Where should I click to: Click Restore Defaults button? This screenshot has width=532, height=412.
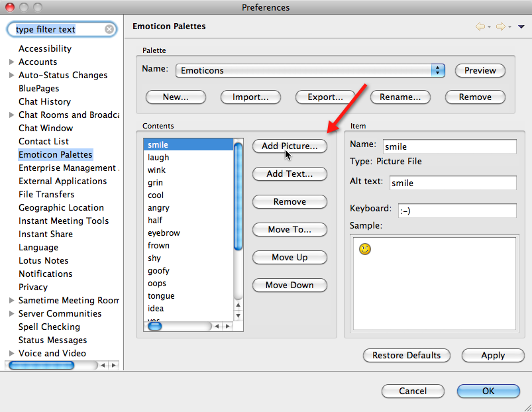[x=407, y=356]
